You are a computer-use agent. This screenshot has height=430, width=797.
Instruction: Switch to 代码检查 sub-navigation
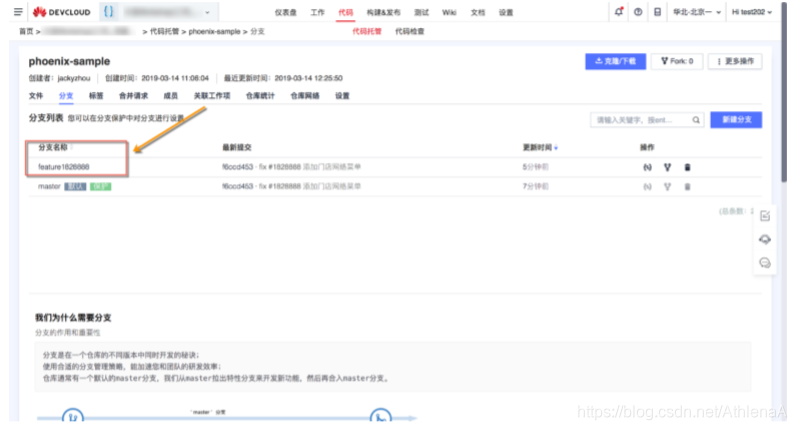[410, 32]
